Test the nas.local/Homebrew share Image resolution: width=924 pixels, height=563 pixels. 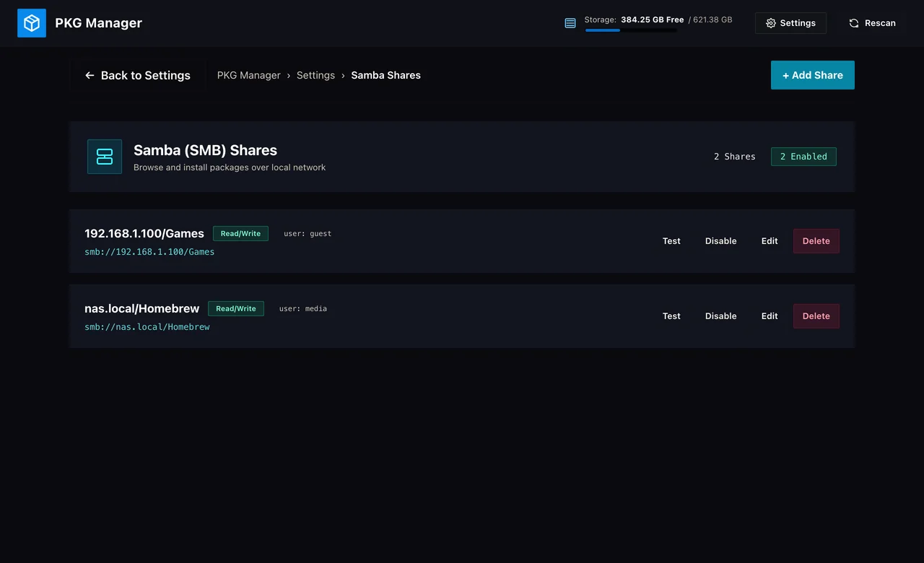pyautogui.click(x=671, y=316)
